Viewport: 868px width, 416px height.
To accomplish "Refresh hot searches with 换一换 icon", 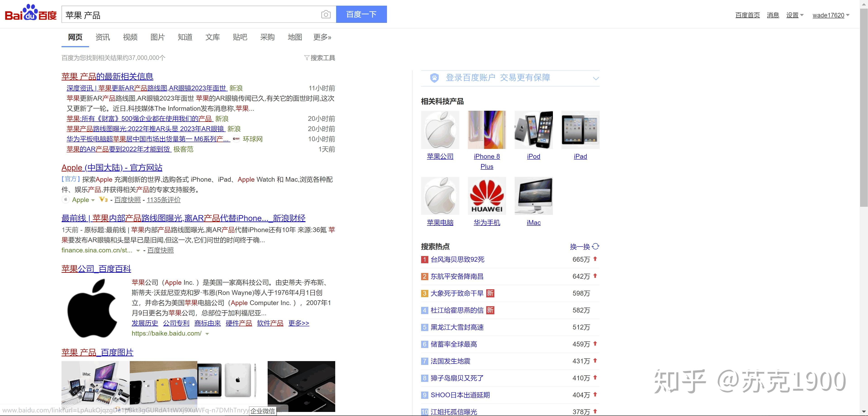I will click(596, 247).
